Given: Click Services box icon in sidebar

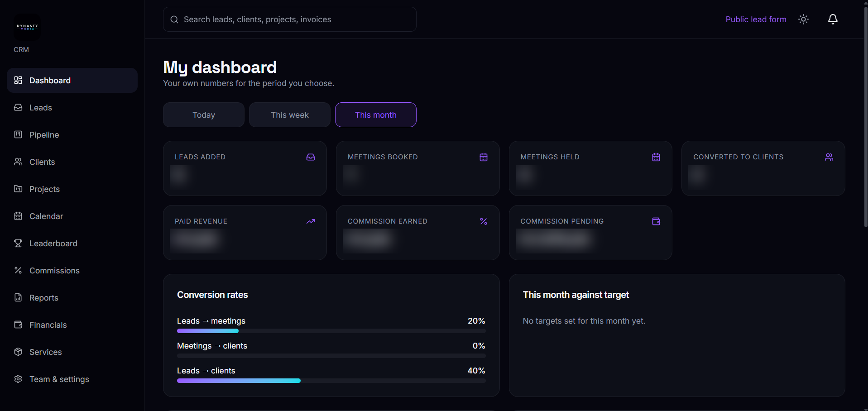Looking at the screenshot, I should click(x=18, y=352).
